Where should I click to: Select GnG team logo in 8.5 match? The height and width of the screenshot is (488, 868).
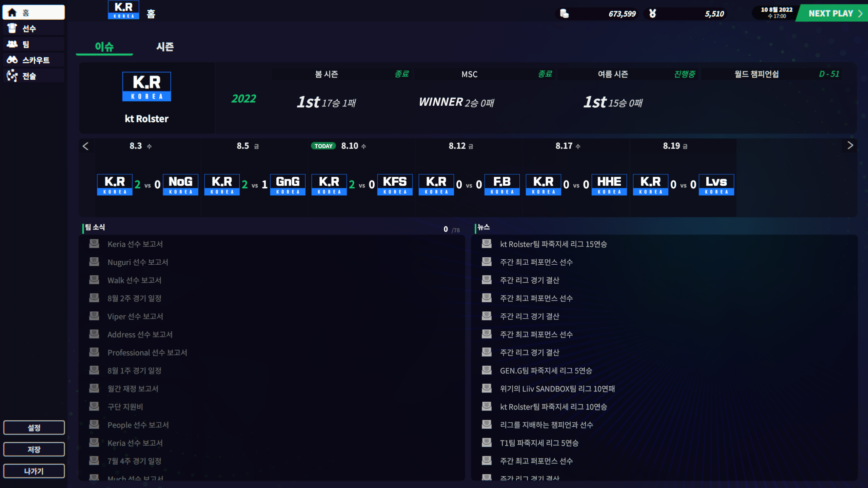[288, 185]
